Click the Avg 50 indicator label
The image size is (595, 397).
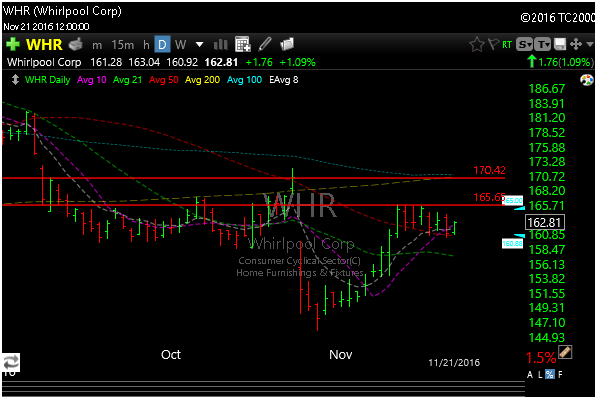tap(164, 80)
